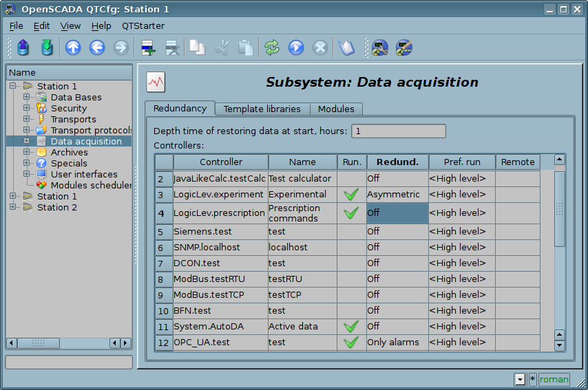Click the controllers table vertical scrollbar handle

pyautogui.click(x=560, y=209)
